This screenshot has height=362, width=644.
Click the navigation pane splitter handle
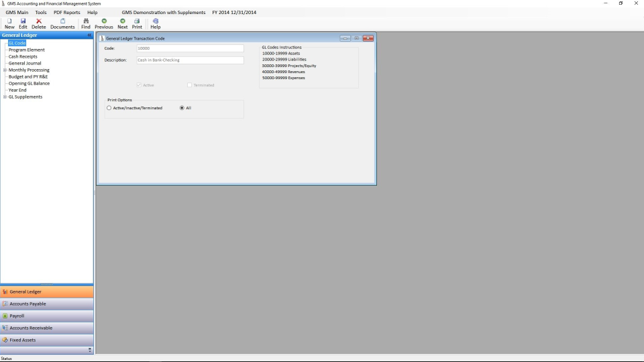point(46,284)
